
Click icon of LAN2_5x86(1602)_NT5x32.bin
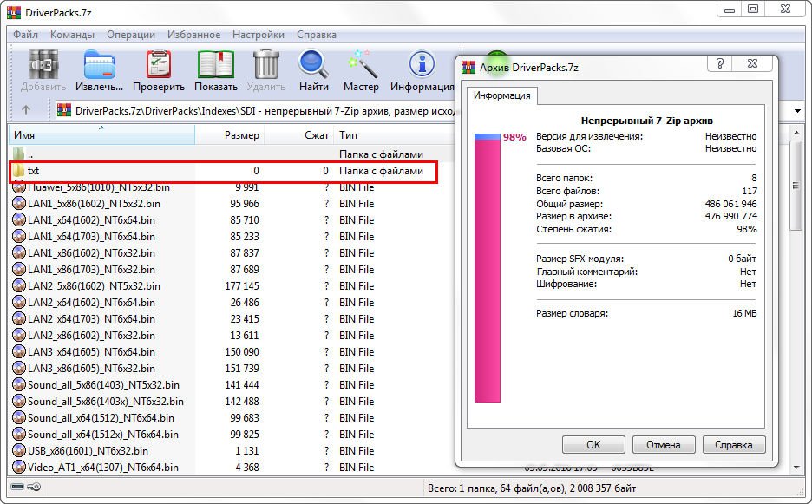(18, 286)
